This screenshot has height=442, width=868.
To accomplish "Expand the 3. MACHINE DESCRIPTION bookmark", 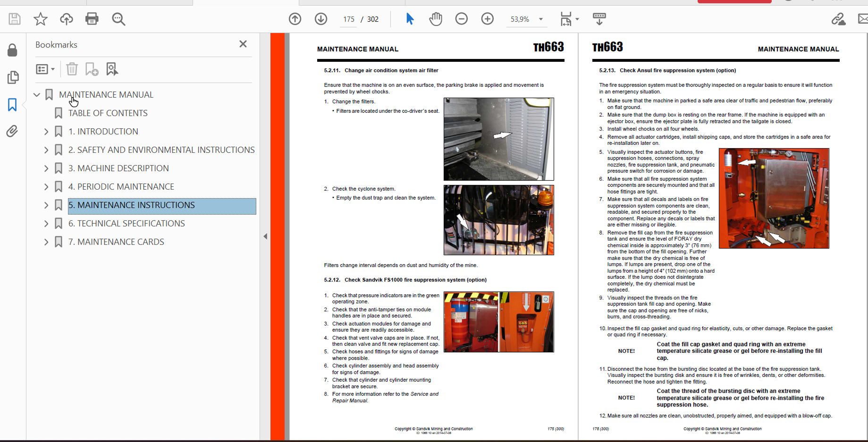I will 46,168.
